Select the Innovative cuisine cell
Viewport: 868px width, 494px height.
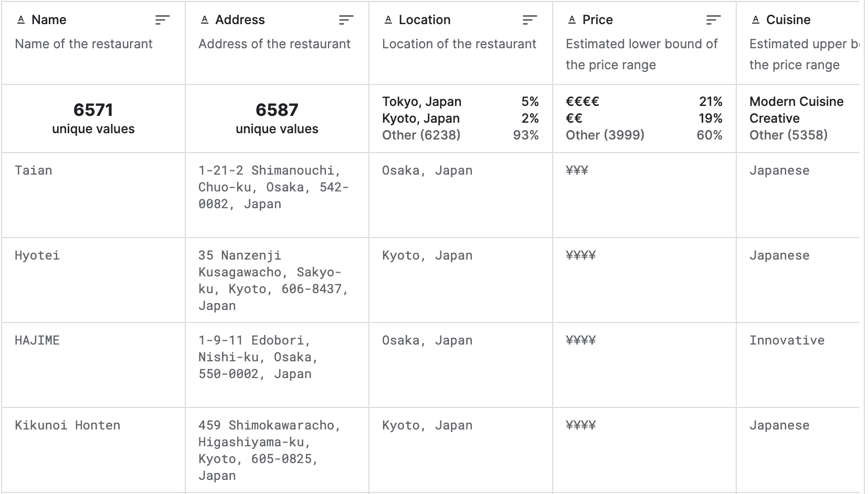coord(798,365)
